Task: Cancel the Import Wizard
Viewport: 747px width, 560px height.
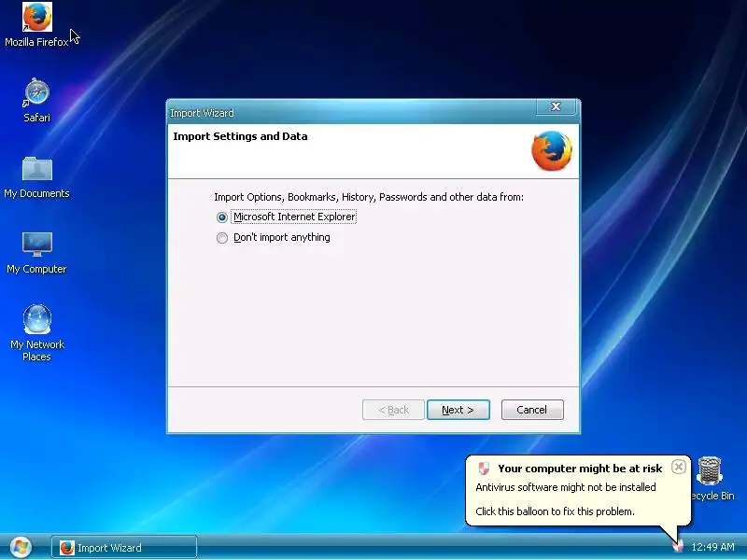Action: pyautogui.click(x=532, y=410)
